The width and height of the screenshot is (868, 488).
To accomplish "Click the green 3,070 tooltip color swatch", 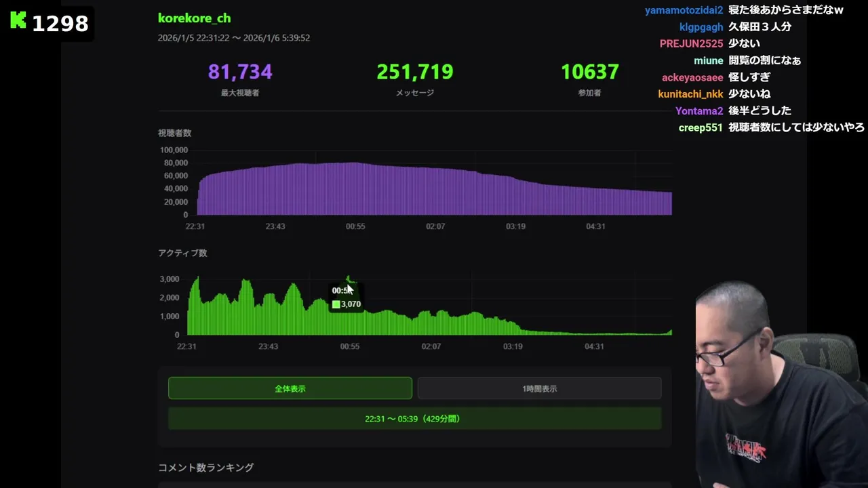I will [x=336, y=304].
